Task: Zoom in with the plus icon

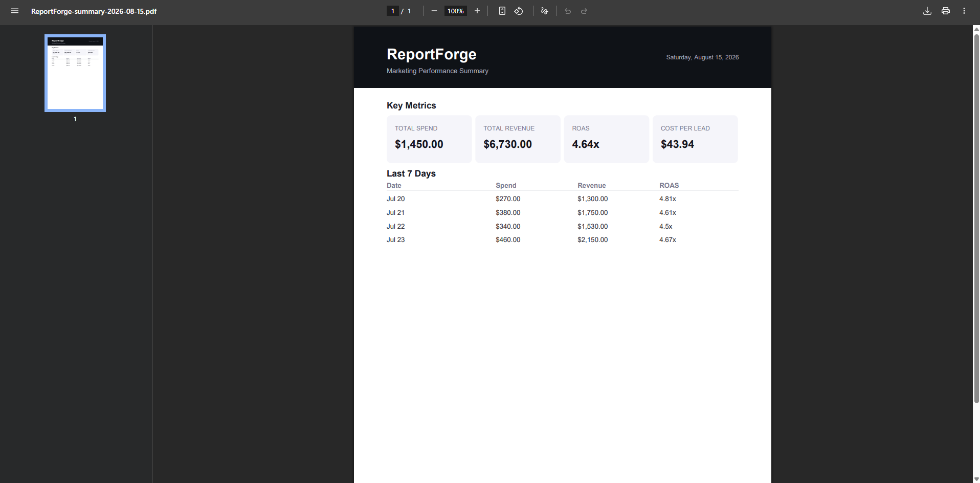Action: [477, 11]
